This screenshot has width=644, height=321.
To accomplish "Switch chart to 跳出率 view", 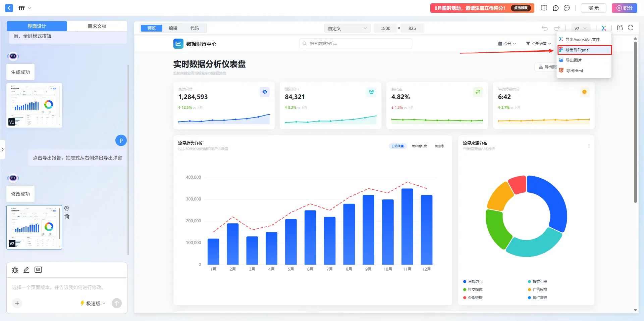I will pos(439,146).
